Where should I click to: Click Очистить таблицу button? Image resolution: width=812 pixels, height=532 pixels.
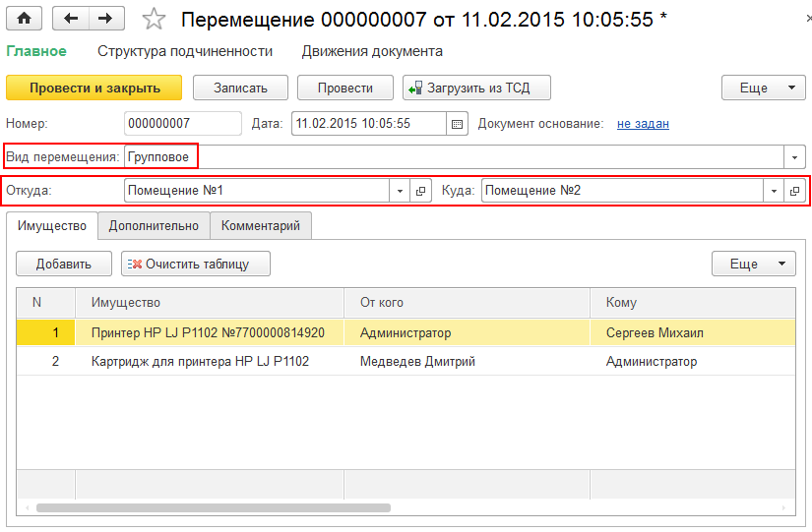[x=196, y=264]
